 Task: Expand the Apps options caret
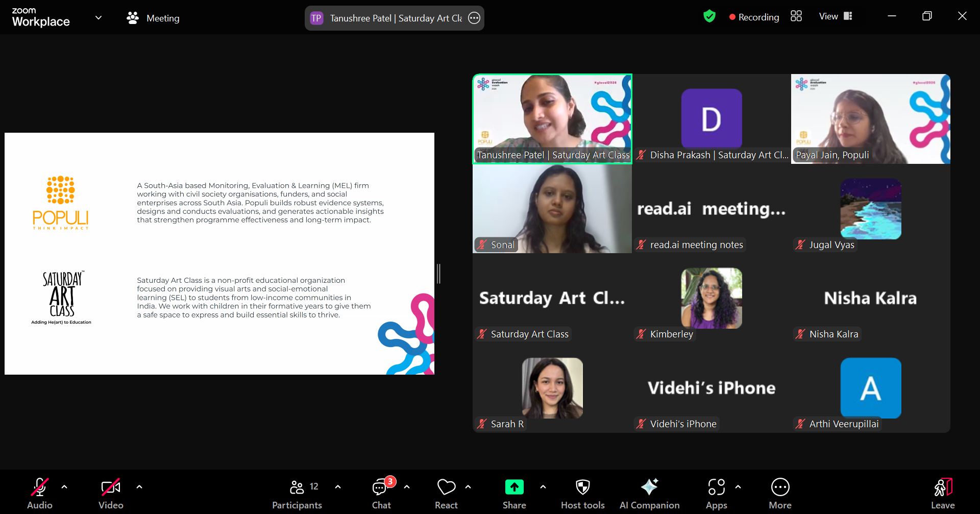738,487
